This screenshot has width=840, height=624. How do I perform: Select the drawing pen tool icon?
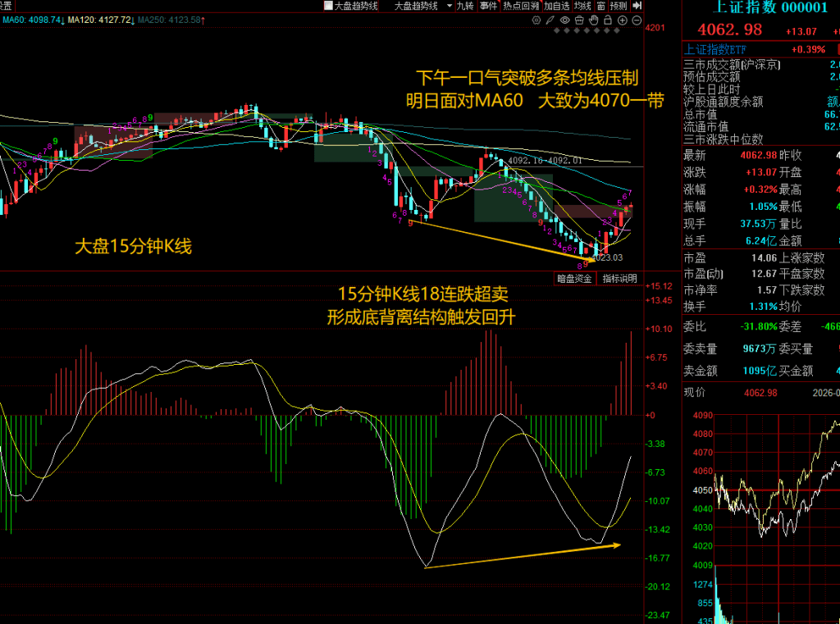(x=550, y=20)
